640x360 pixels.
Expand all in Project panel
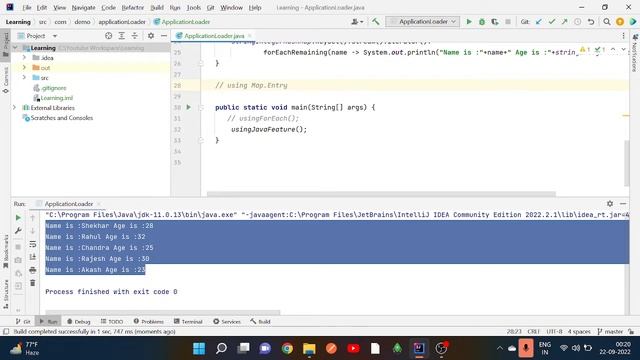(122, 36)
